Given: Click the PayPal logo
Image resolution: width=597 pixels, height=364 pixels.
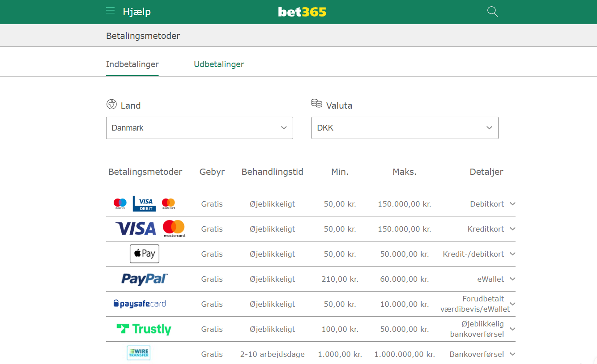Looking at the screenshot, I should tap(145, 279).
